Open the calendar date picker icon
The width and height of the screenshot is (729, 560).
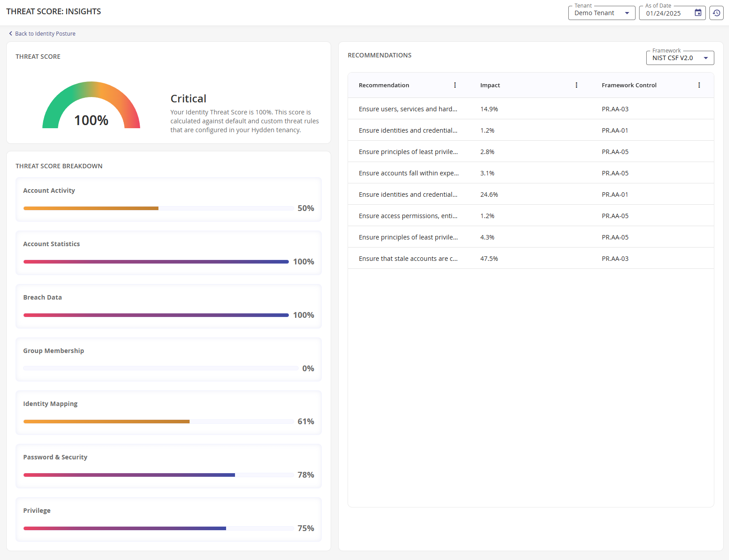tap(698, 13)
